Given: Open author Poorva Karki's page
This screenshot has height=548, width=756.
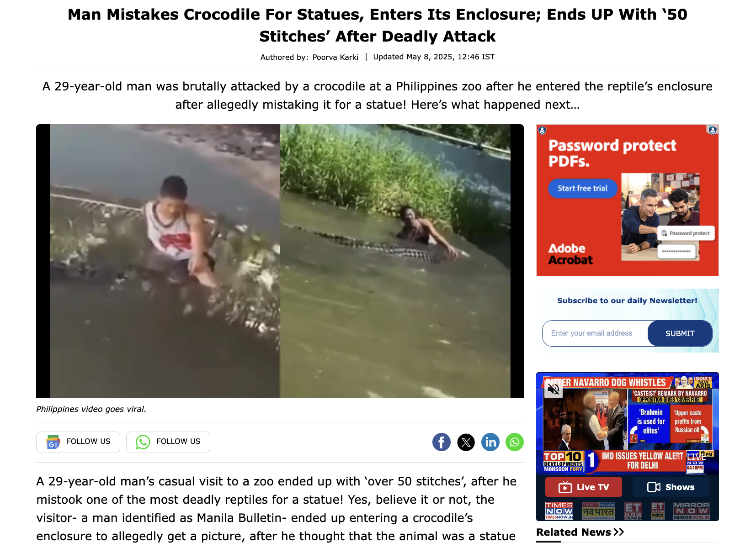Looking at the screenshot, I should click(x=335, y=57).
